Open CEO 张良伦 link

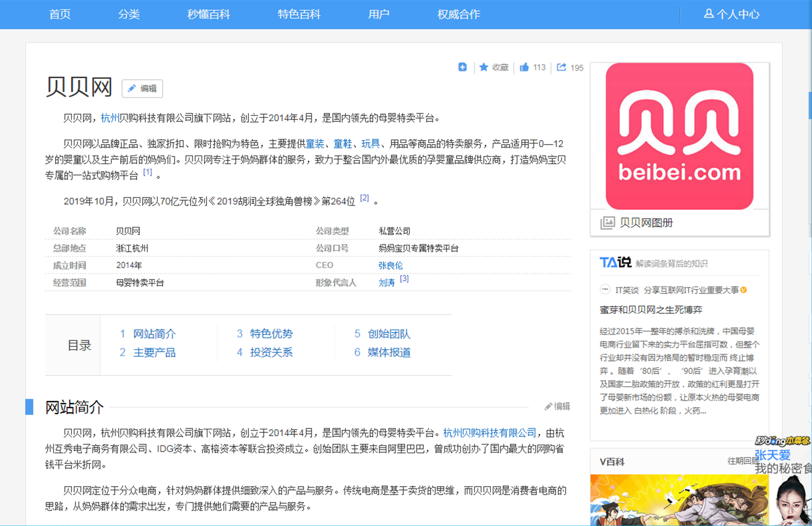[390, 265]
